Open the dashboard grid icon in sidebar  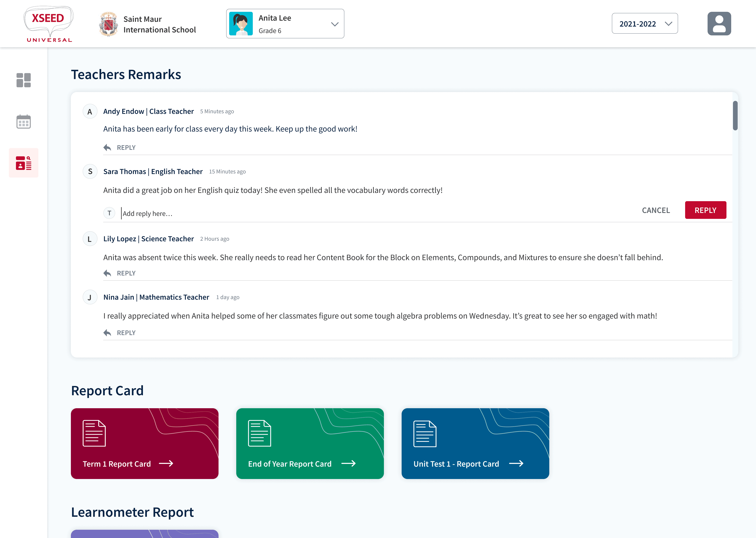[x=24, y=80]
